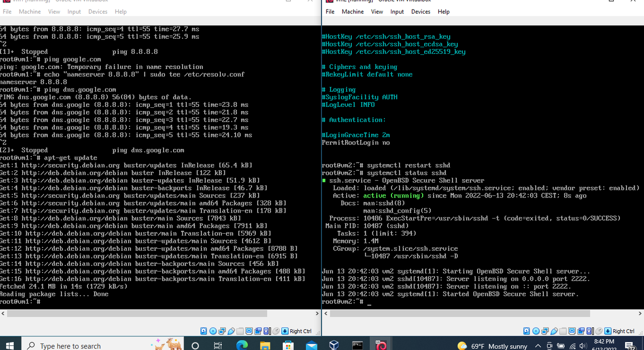Click hard disk activity icon in vm1 window
The image size is (644, 350).
[x=203, y=331]
